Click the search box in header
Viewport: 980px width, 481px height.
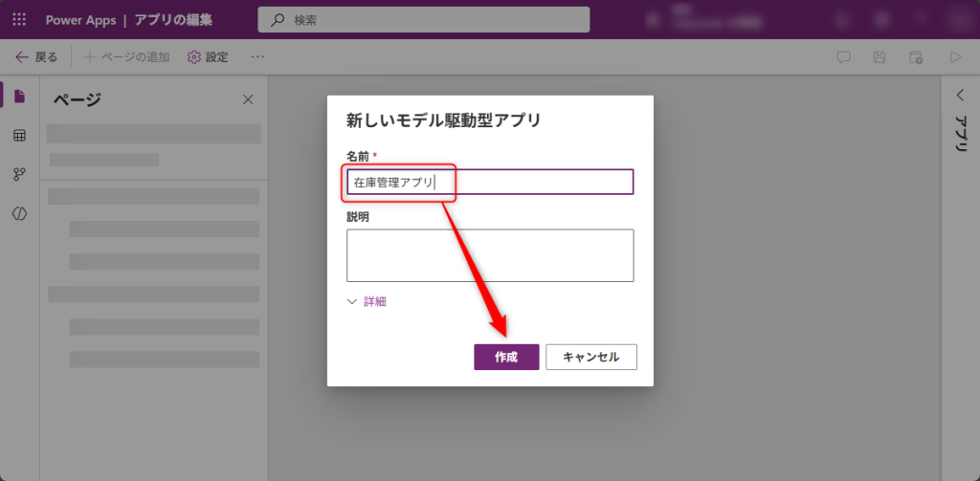point(424,20)
